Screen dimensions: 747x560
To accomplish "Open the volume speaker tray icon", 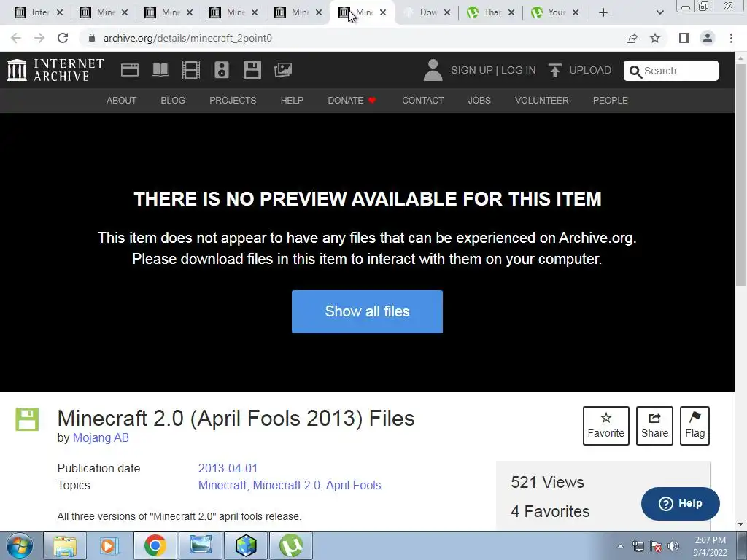I will click(673, 546).
